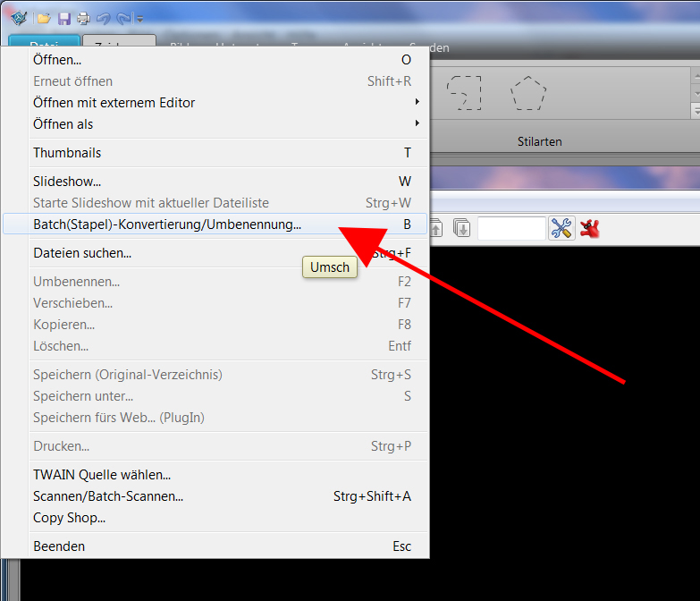Screen dimensions: 700x601
Task: Click the empty text field in toolbar
Action: 511,229
